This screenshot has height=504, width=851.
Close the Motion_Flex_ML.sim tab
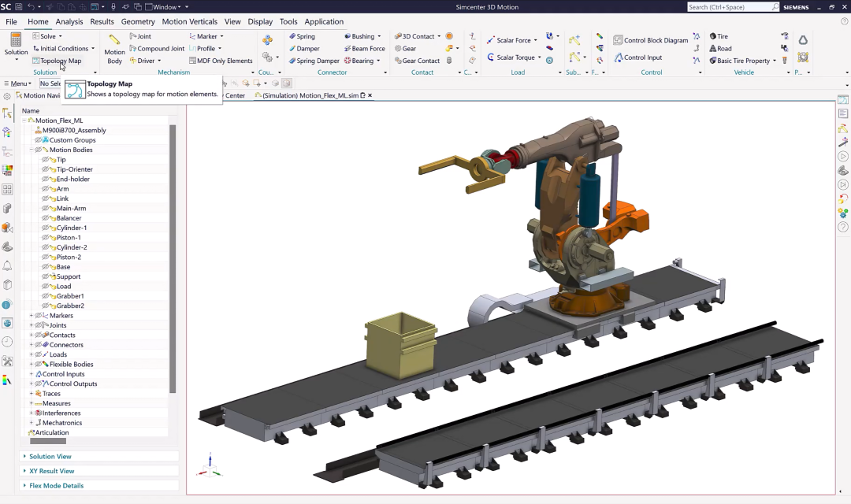(x=370, y=95)
